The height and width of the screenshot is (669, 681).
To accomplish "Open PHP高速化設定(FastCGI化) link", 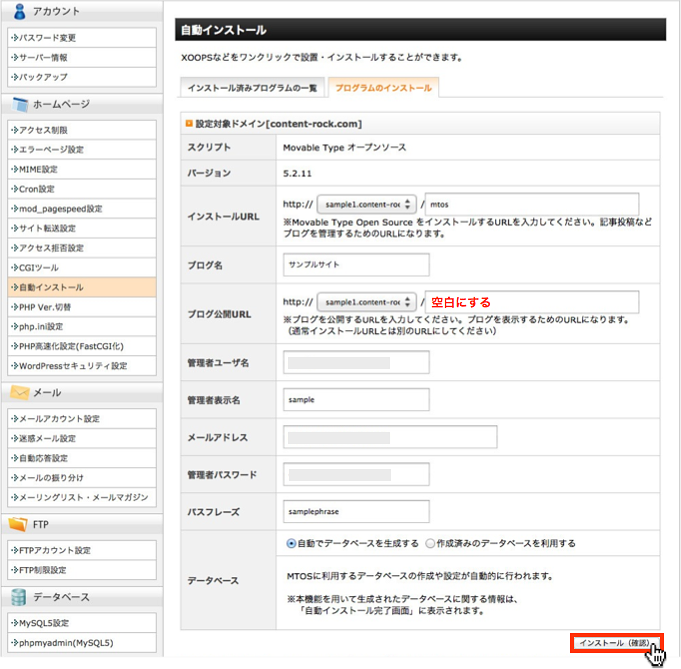I will pyautogui.click(x=82, y=346).
